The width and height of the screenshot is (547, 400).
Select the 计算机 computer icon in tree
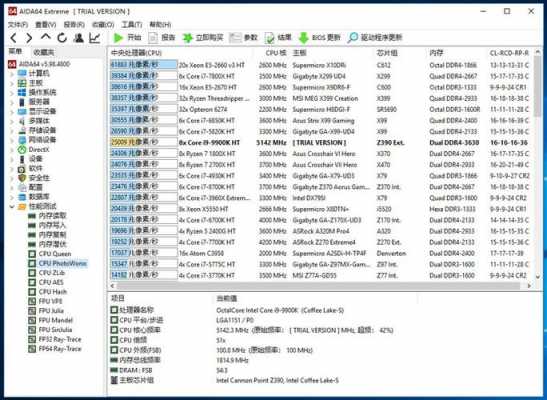tap(22, 74)
